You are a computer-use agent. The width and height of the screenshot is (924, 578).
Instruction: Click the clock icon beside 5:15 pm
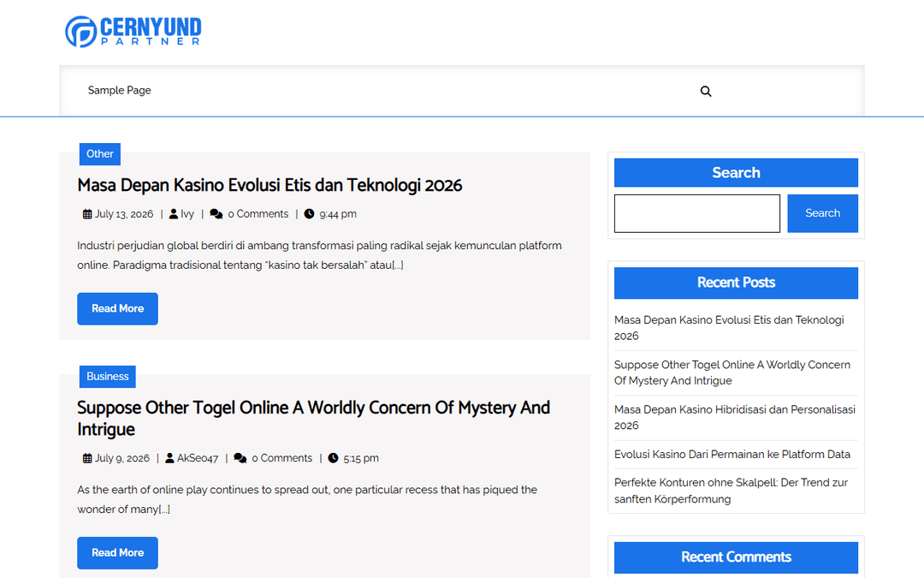(x=333, y=458)
